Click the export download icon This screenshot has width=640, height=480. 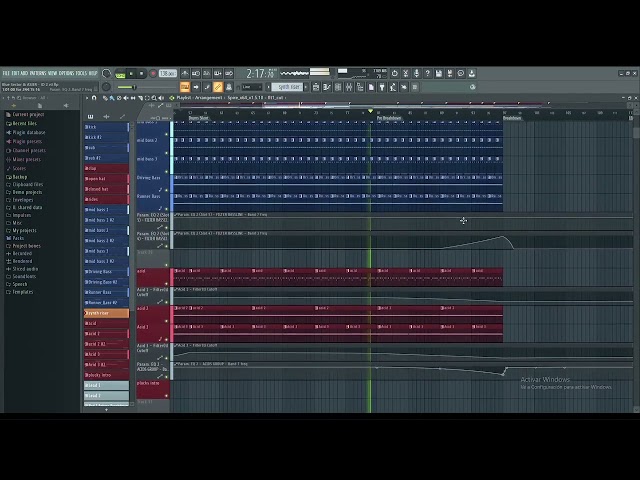(471, 73)
